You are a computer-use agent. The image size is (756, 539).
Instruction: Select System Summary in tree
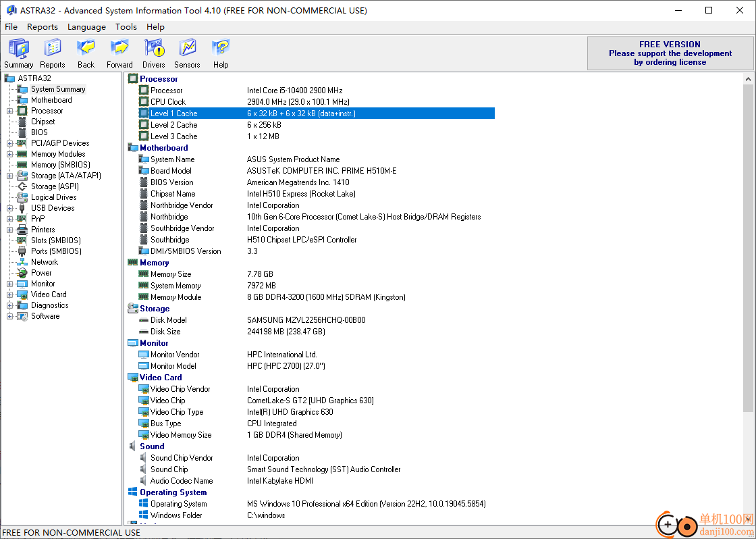58,88
